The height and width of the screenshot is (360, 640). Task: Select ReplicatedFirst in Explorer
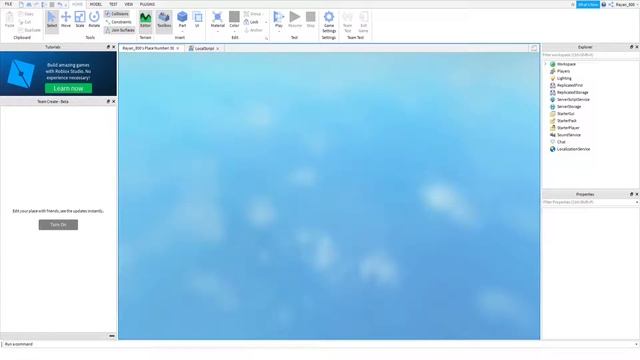tap(570, 85)
